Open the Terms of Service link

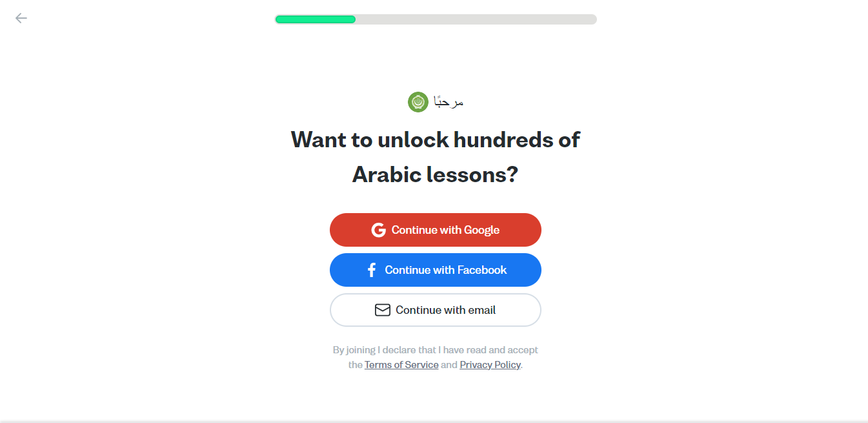(401, 365)
